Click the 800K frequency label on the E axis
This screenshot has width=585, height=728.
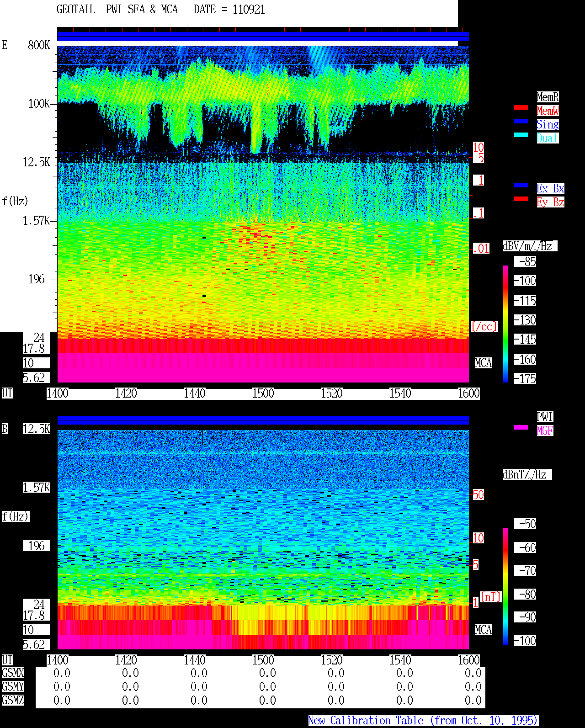39,45
